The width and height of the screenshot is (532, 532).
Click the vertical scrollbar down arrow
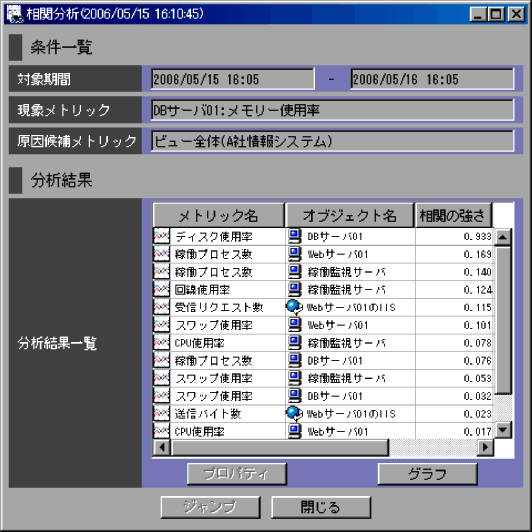point(503,430)
